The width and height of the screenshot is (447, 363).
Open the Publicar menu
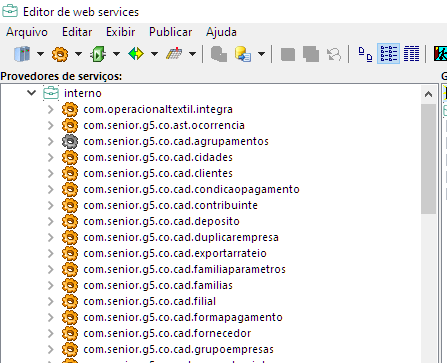point(170,32)
